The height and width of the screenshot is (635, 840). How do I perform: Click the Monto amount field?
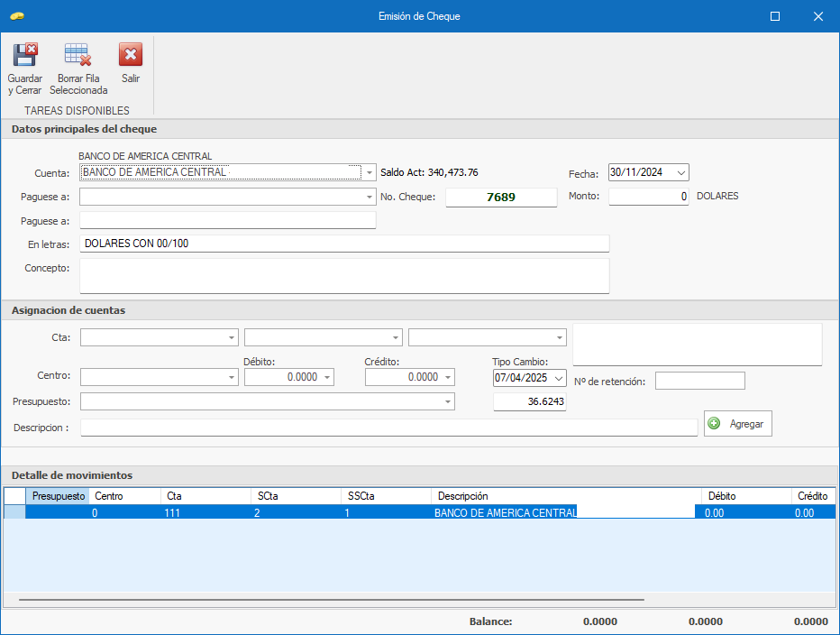[649, 197]
